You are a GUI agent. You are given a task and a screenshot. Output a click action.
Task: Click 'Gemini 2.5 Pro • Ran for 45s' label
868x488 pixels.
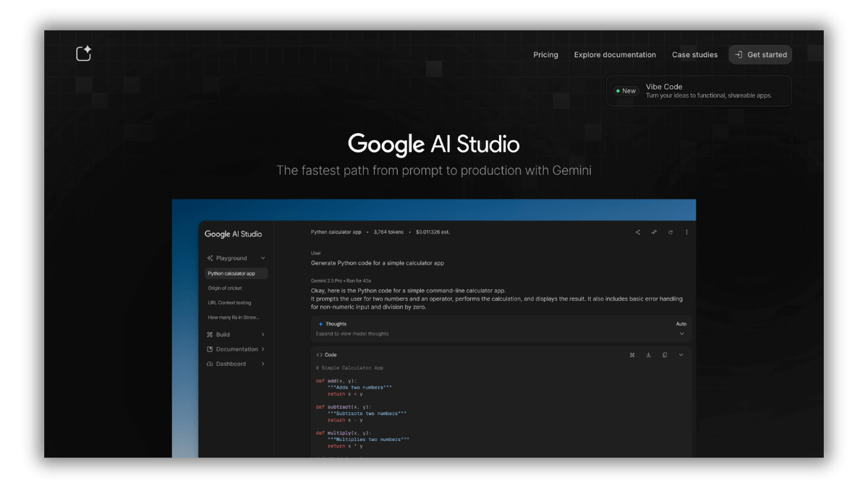click(341, 281)
